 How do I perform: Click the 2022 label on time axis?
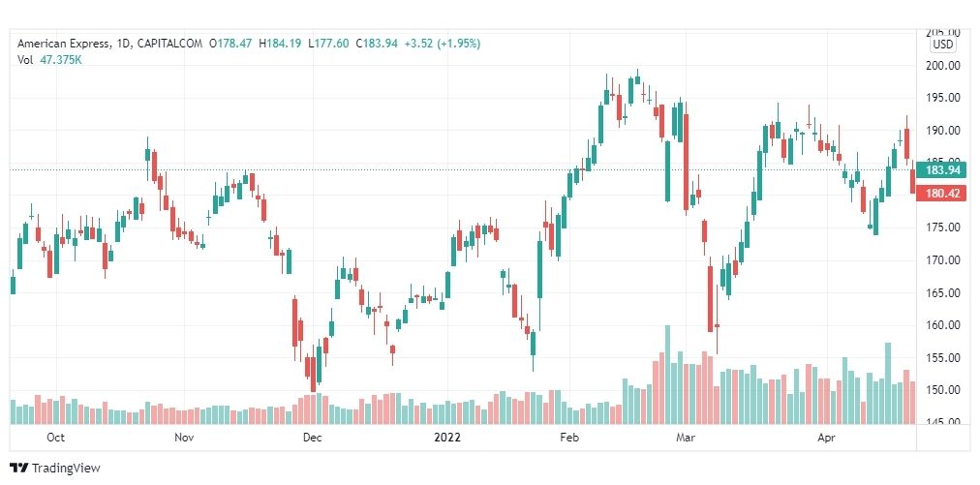click(x=446, y=438)
